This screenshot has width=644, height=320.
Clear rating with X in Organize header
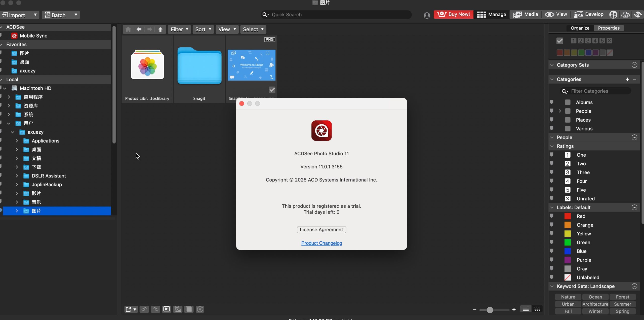pos(609,41)
